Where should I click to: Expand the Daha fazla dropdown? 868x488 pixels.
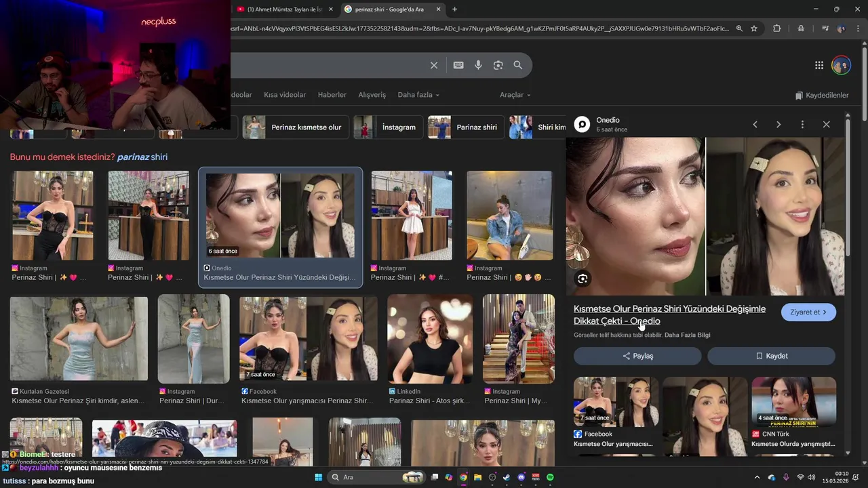[418, 95]
